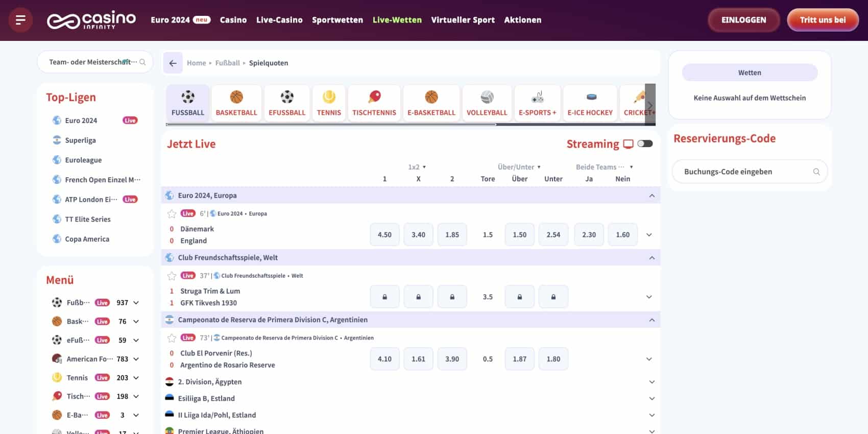Select the Basketball sport icon
This screenshot has height=434, width=868.
(x=236, y=104)
